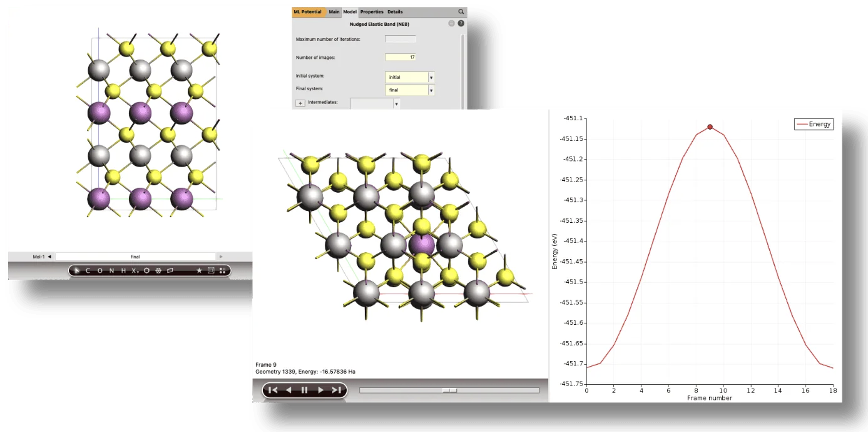This screenshot has width=868, height=432.
Task: Open the help question mark icon
Action: [x=461, y=24]
